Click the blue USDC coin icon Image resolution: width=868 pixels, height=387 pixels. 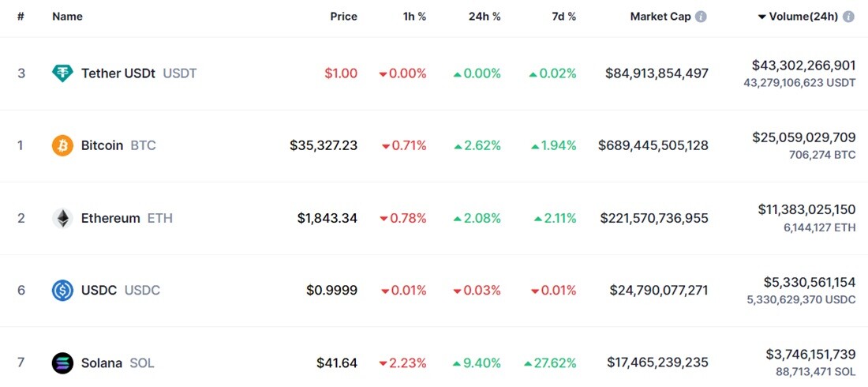pos(62,291)
